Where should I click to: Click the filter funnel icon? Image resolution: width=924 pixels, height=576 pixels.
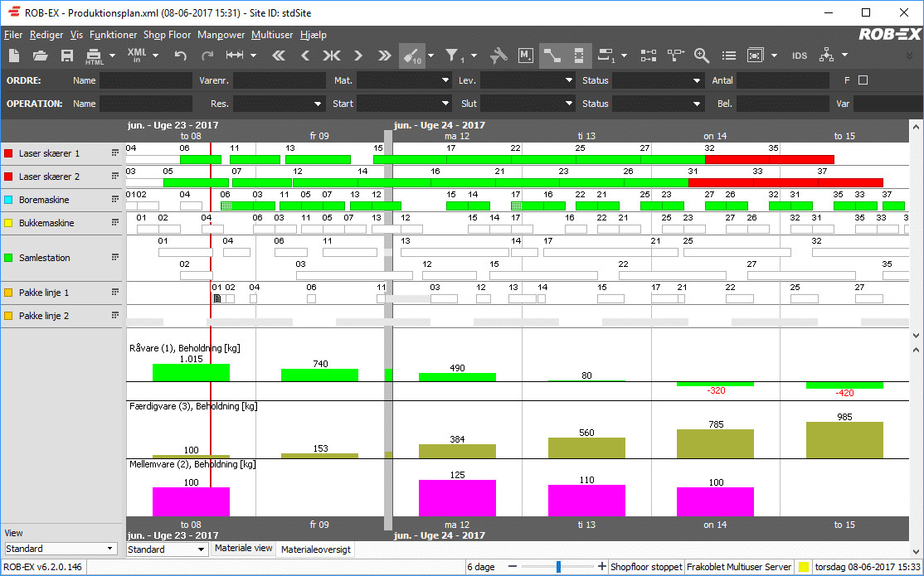coord(453,56)
